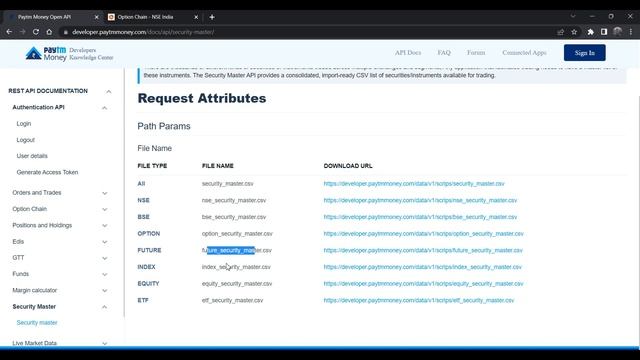This screenshot has width=640, height=360.
Task: Open Connected Apps in top navigation
Action: tap(524, 53)
